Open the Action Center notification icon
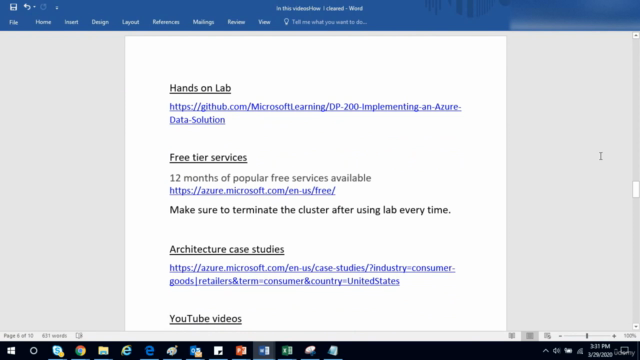This screenshot has height=360, width=640. [624, 351]
